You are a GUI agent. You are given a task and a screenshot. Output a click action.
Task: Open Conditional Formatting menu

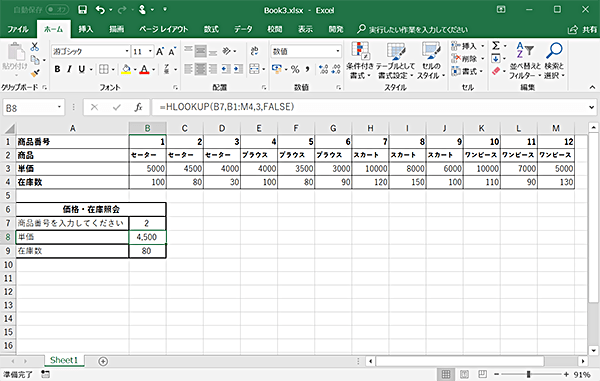coord(360,60)
